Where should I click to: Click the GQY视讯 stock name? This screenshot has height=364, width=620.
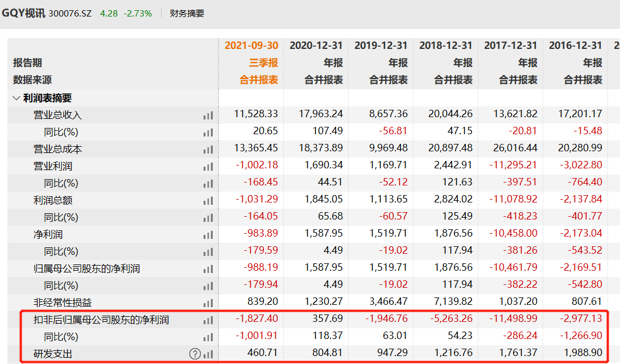tap(23, 13)
